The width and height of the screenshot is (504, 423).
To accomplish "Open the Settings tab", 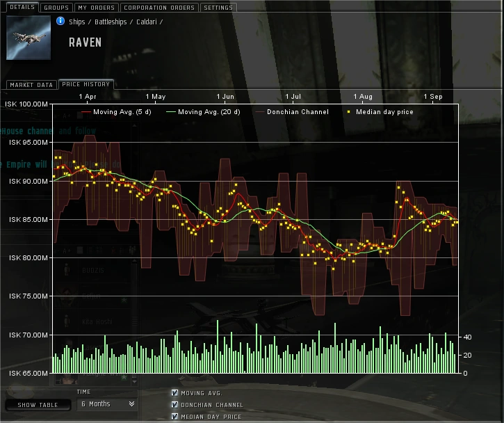I will pos(218,8).
